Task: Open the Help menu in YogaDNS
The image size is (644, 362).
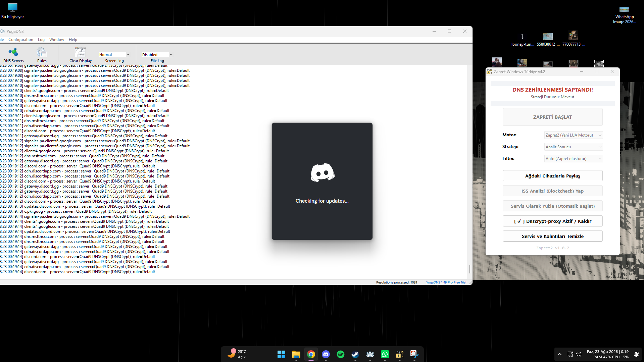Action: (73, 40)
